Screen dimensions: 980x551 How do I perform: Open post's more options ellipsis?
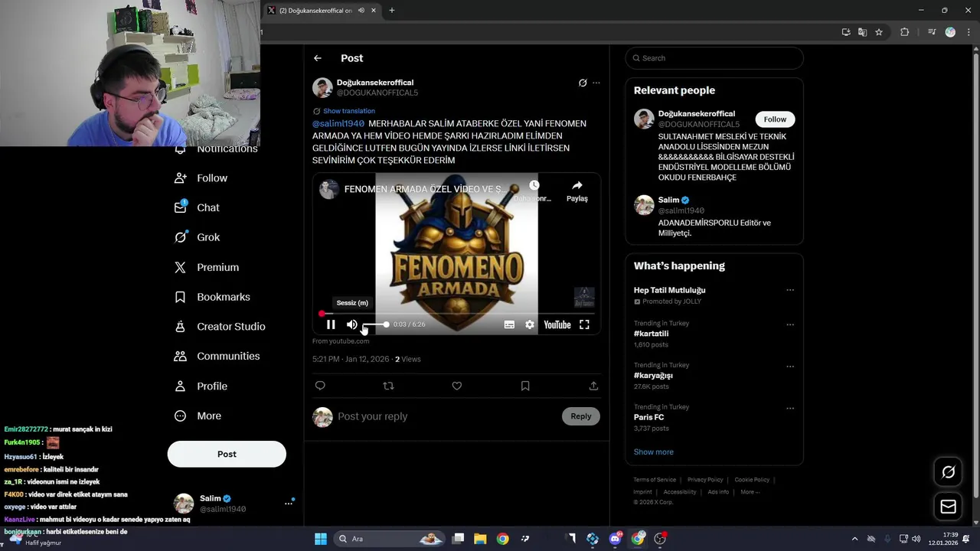pyautogui.click(x=596, y=83)
